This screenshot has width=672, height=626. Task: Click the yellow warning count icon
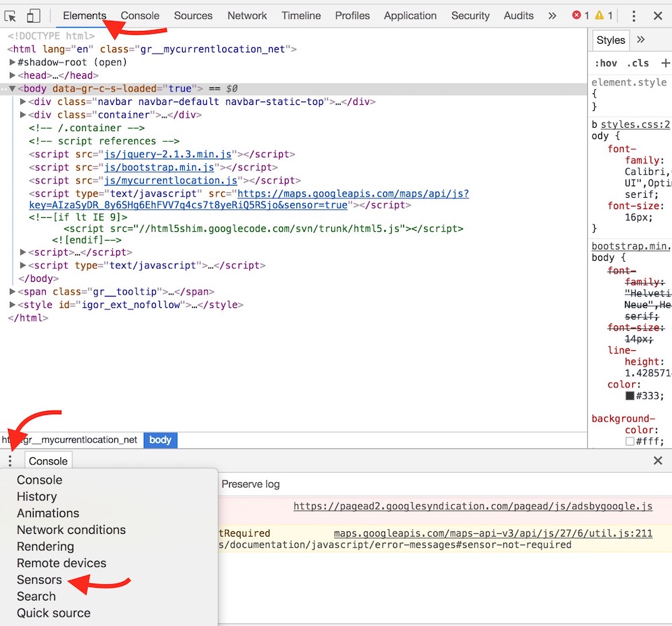click(x=600, y=15)
